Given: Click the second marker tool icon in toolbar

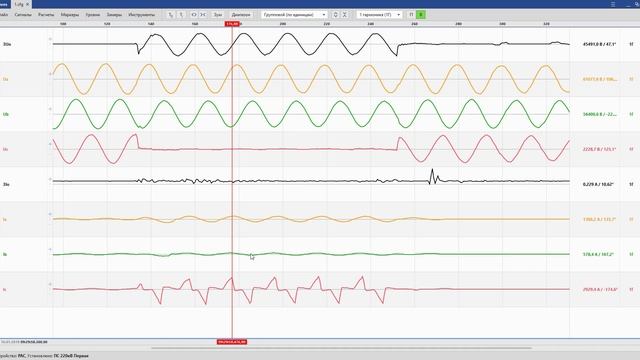Looking at the screenshot, I should 181,15.
